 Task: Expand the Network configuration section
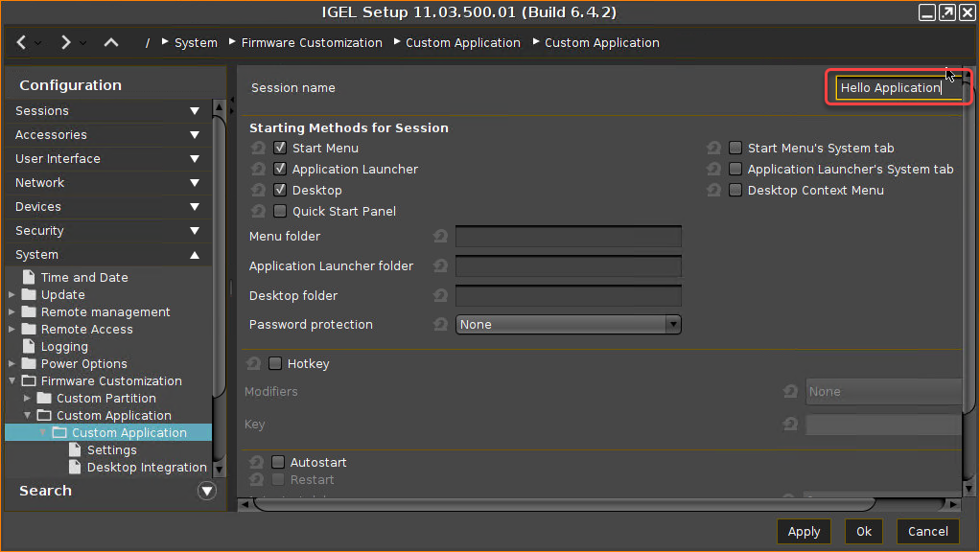point(195,182)
